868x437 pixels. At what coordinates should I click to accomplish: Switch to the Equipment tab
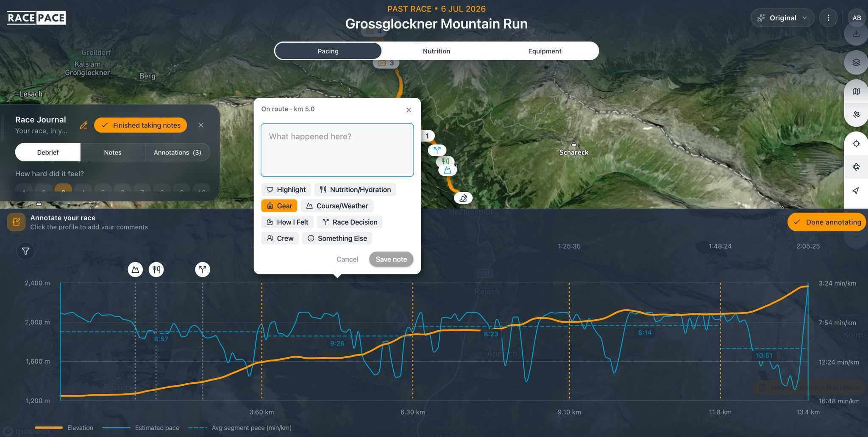(x=545, y=51)
